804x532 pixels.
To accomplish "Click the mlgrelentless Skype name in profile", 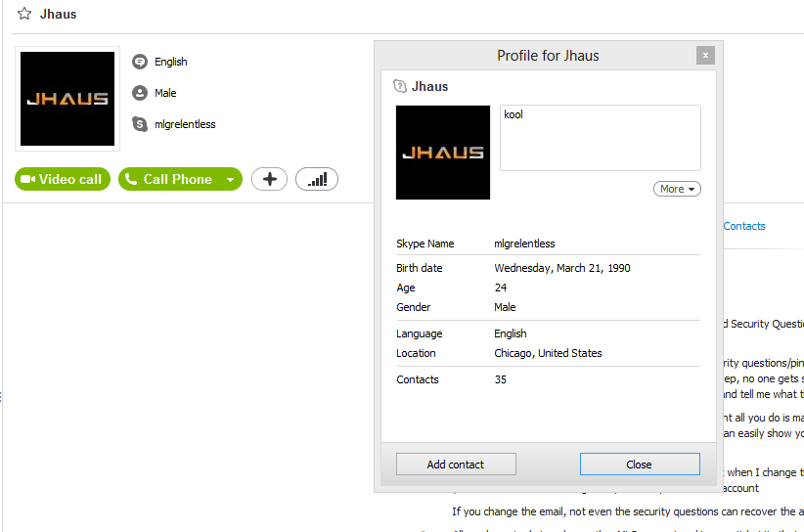I will [x=524, y=244].
